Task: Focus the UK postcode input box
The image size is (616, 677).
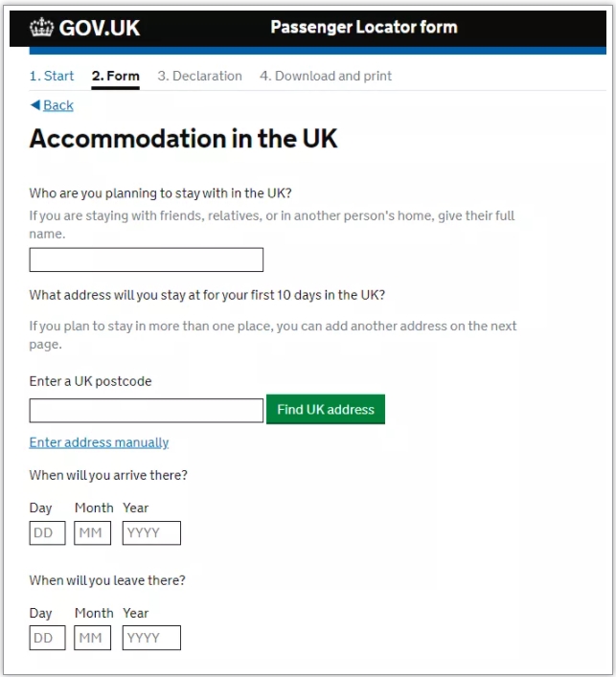Action: click(147, 410)
